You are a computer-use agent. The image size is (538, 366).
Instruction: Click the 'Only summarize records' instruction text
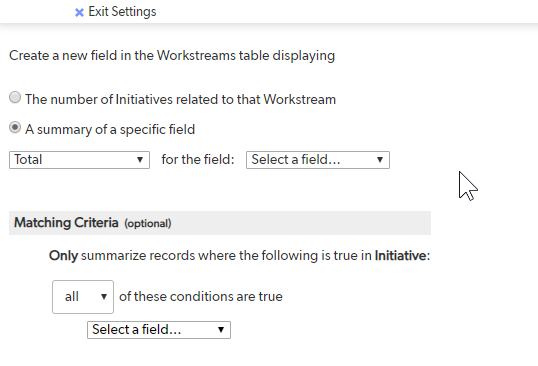coord(239,256)
